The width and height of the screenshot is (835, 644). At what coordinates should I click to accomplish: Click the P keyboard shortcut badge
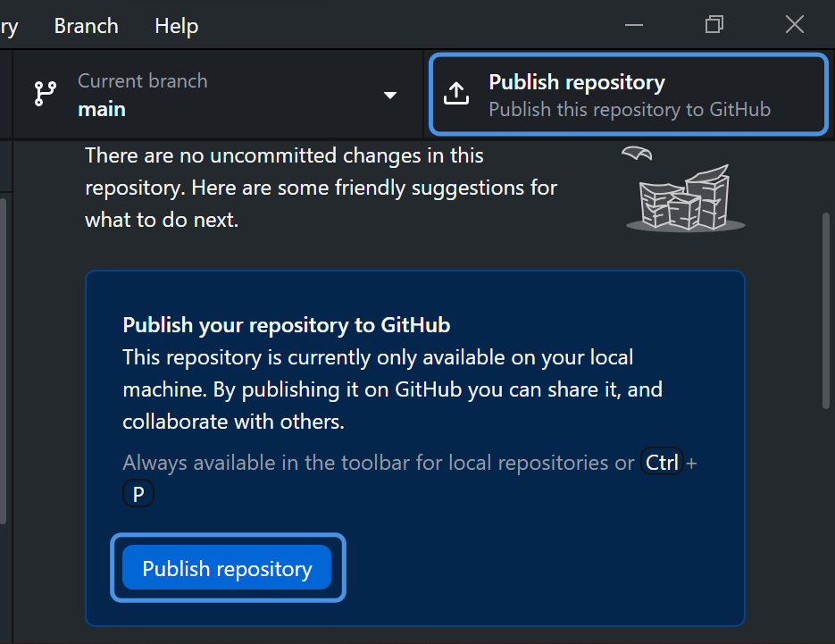(x=138, y=493)
